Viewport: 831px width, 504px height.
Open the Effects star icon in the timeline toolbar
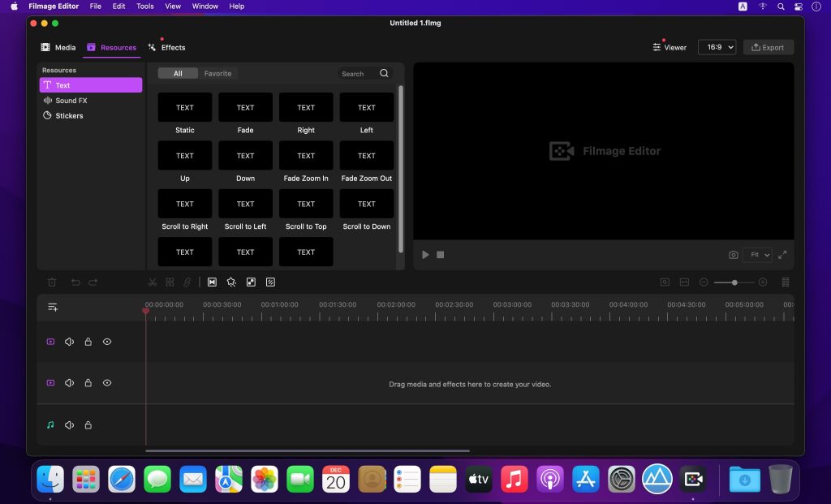(231, 282)
